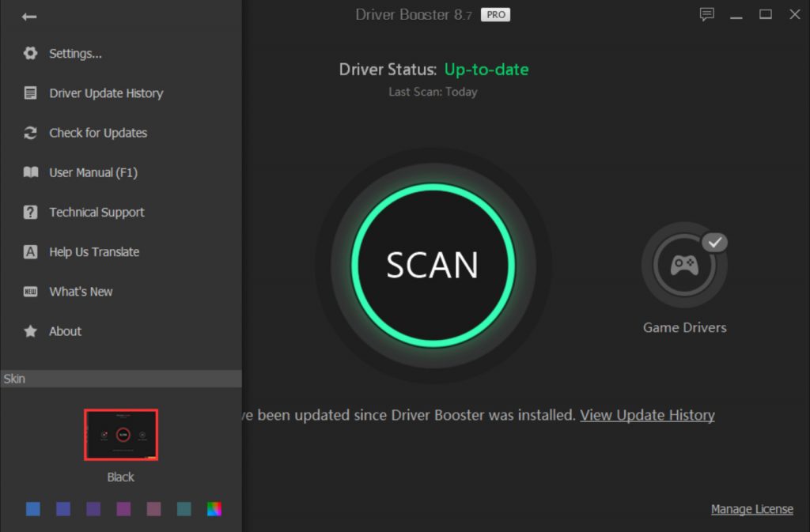
Task: Open the View Update History link
Action: 647,415
